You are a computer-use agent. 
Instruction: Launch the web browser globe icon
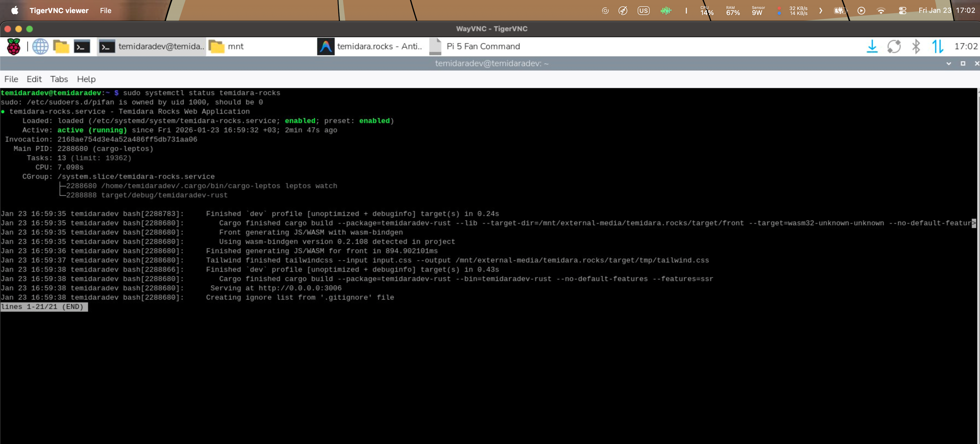click(x=40, y=46)
